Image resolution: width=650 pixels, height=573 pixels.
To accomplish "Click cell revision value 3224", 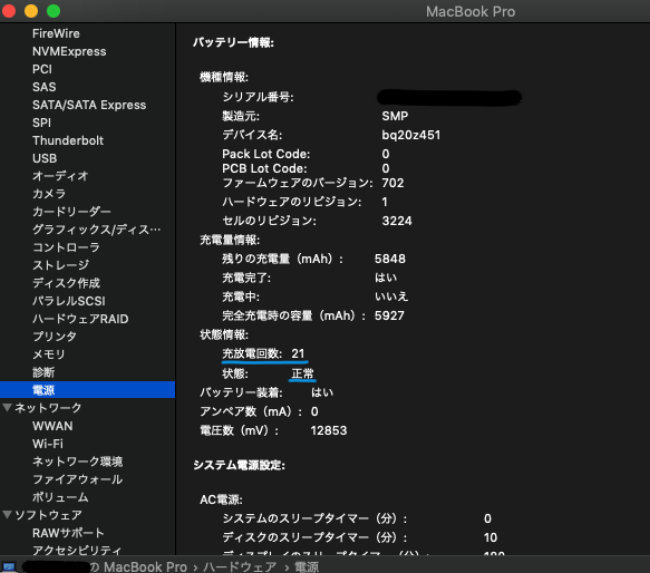I will click(x=397, y=221).
